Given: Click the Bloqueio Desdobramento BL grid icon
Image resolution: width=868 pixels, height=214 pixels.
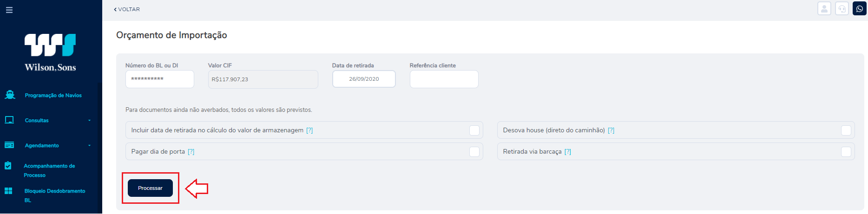Looking at the screenshot, I should click(x=8, y=191).
